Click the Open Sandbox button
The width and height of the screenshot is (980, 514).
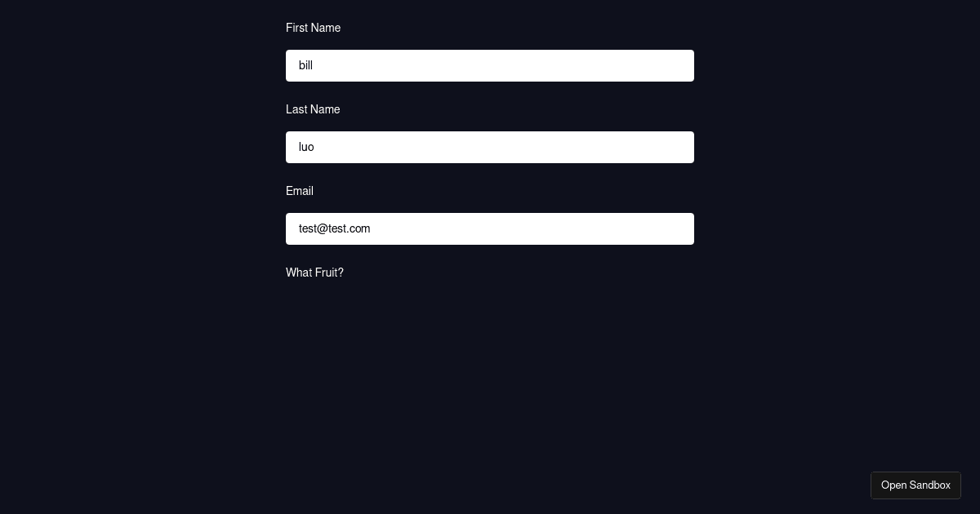tap(915, 485)
